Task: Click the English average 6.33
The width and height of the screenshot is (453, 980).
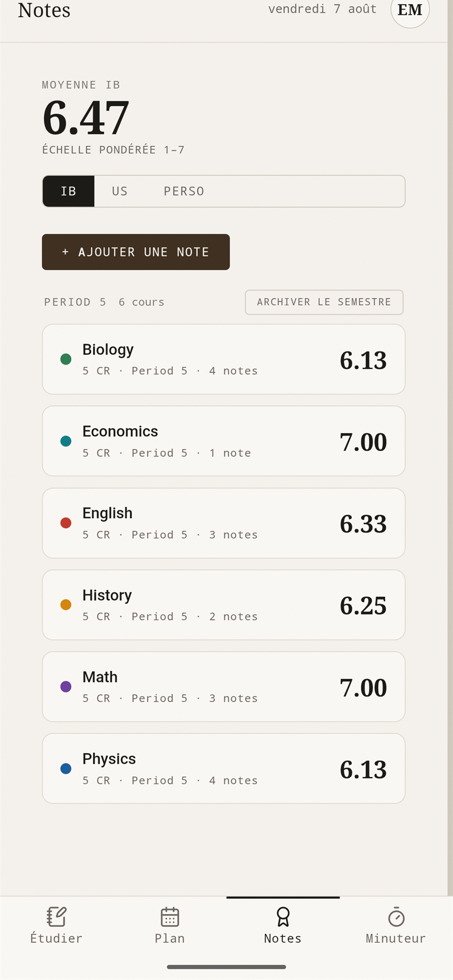Action: (x=363, y=524)
